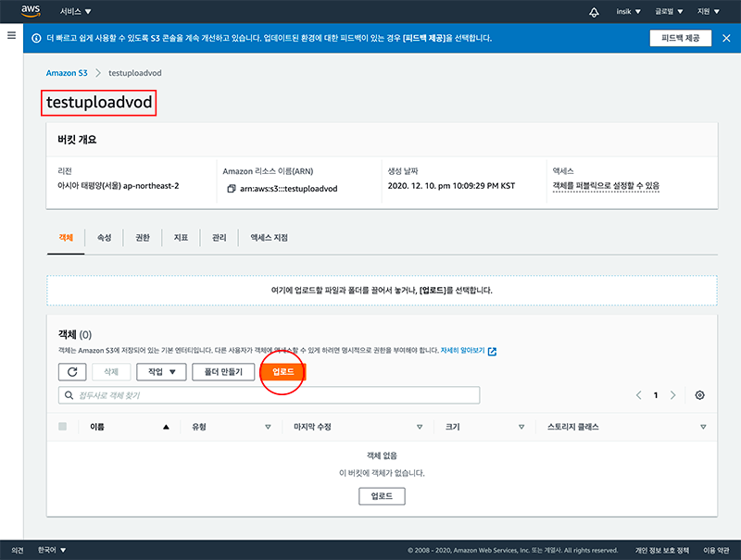Open the table preferences gear icon
The height and width of the screenshot is (560, 741).
[x=700, y=395]
